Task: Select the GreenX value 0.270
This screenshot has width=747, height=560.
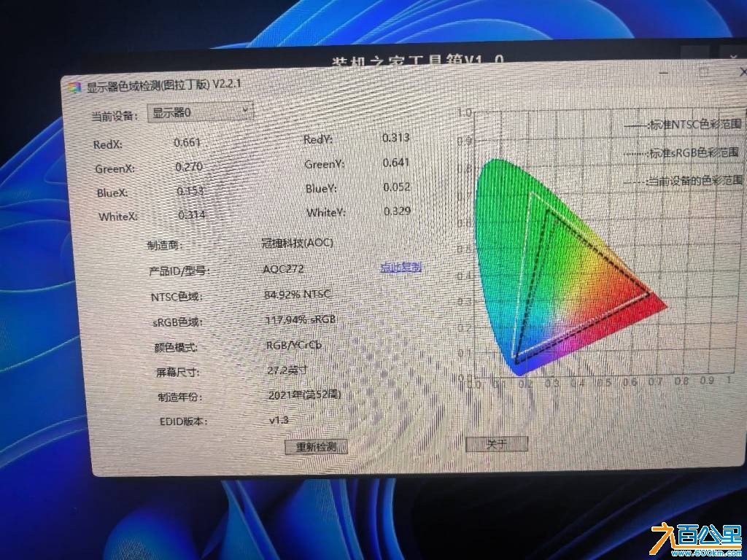Action: [189, 167]
